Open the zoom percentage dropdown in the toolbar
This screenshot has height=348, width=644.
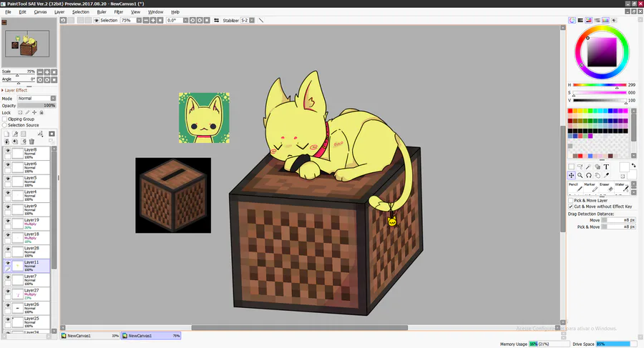tap(139, 20)
